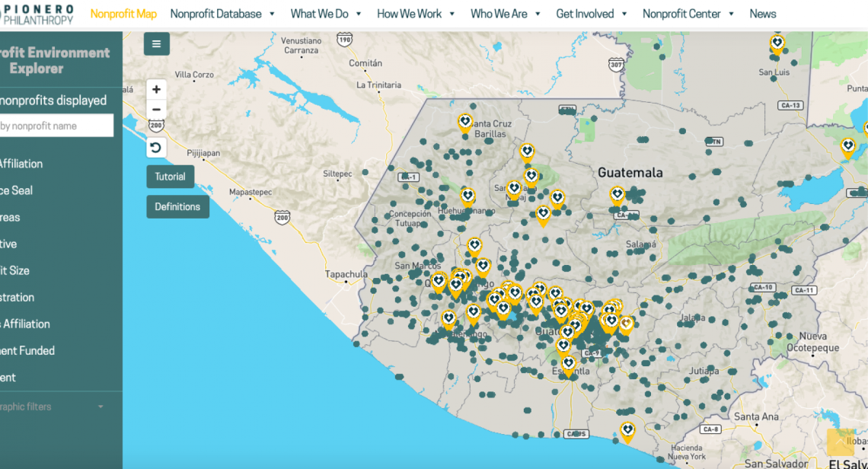
Task: Expand the Nonprofit Center menu
Action: pyautogui.click(x=688, y=14)
